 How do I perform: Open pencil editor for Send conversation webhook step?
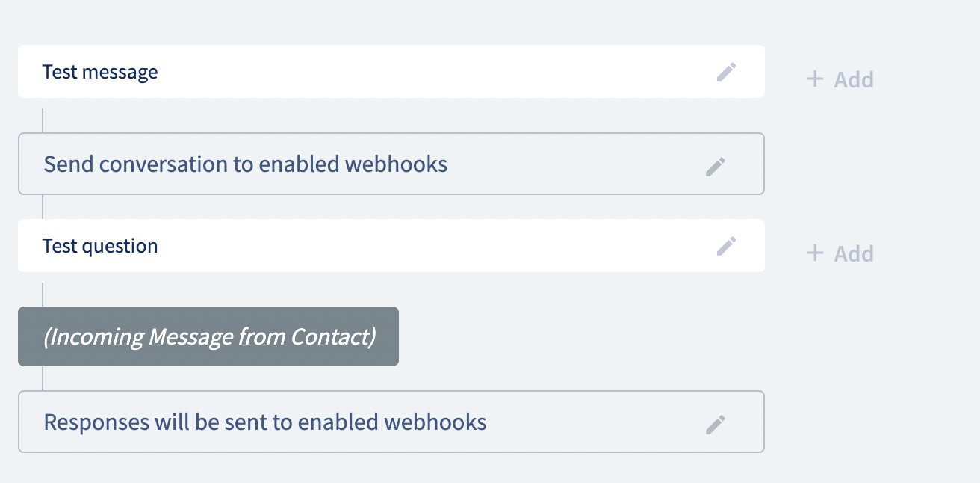click(716, 166)
